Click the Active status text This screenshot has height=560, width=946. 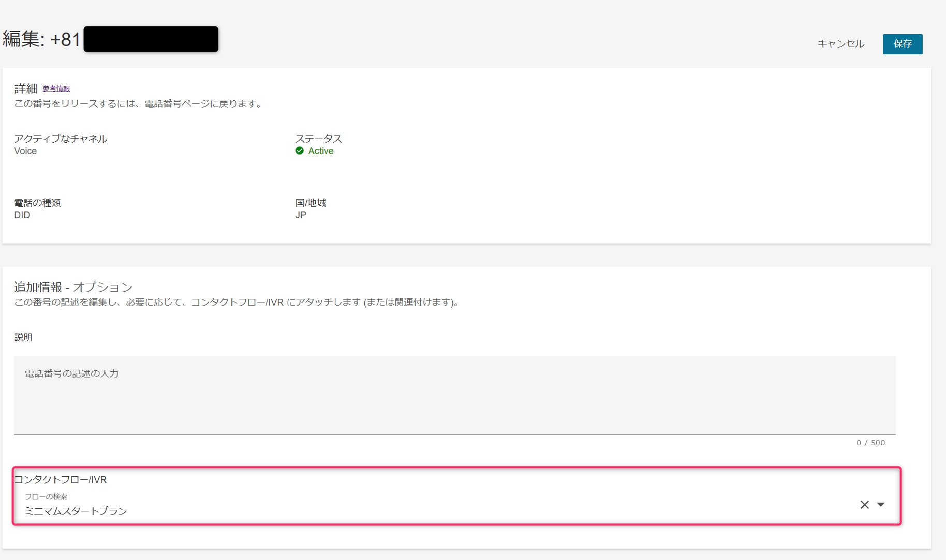pos(321,151)
